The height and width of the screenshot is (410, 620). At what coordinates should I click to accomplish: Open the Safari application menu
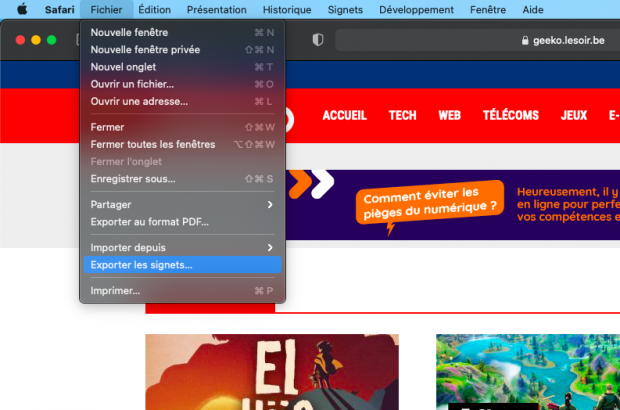(x=59, y=9)
